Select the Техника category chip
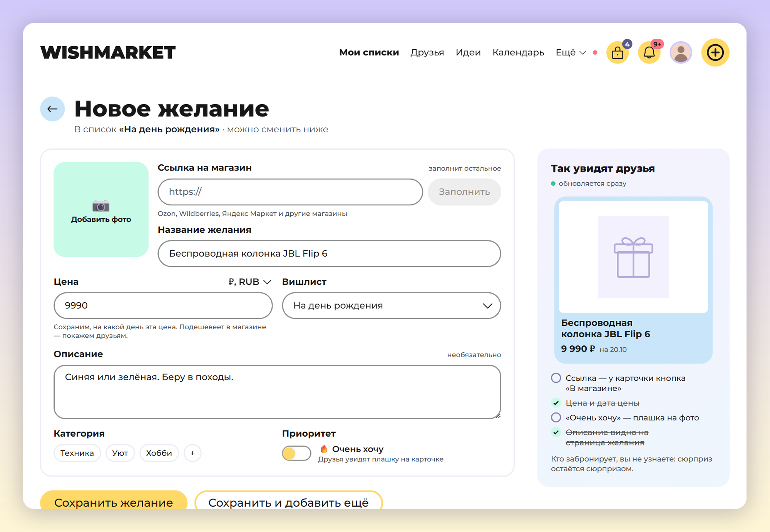 click(77, 453)
